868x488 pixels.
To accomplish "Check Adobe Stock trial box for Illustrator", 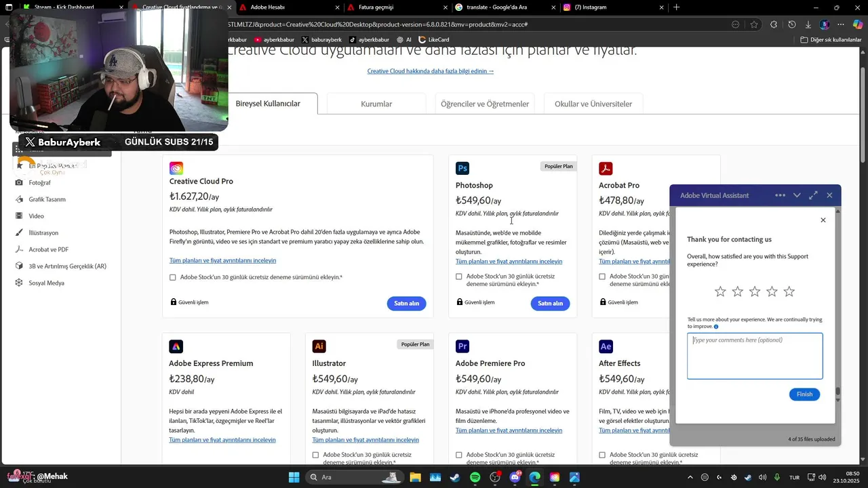I will (315, 455).
